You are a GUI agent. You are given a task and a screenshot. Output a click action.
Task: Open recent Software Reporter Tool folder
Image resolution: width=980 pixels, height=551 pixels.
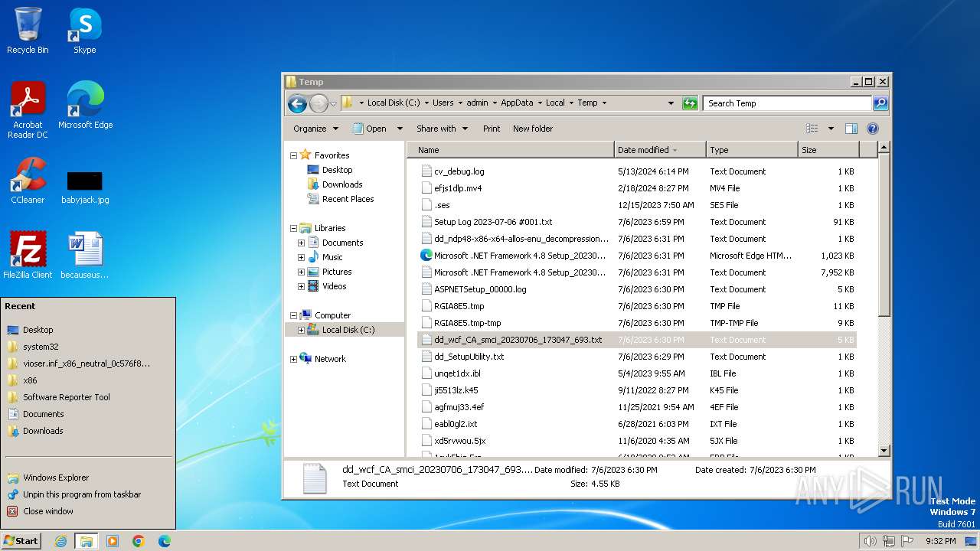[x=88, y=397]
